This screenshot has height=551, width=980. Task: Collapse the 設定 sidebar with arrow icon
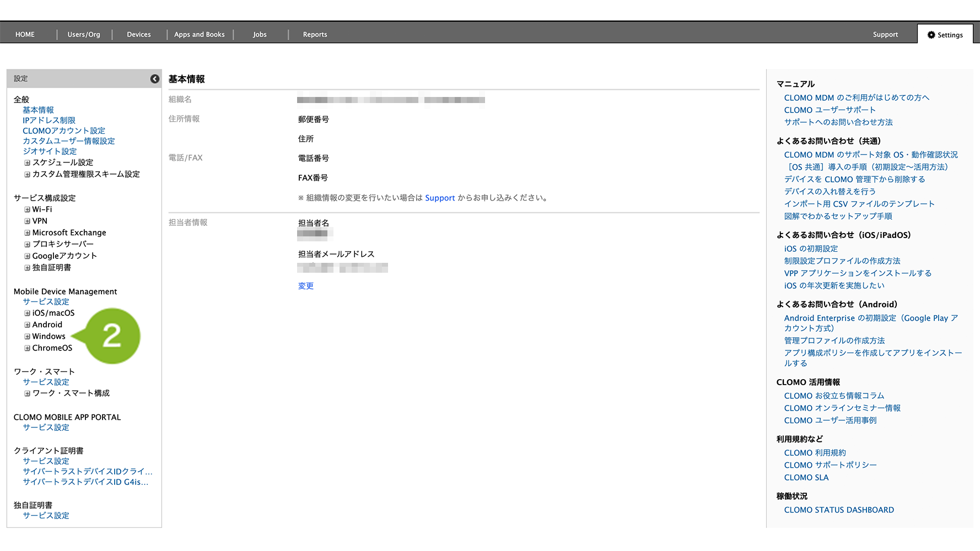click(155, 79)
